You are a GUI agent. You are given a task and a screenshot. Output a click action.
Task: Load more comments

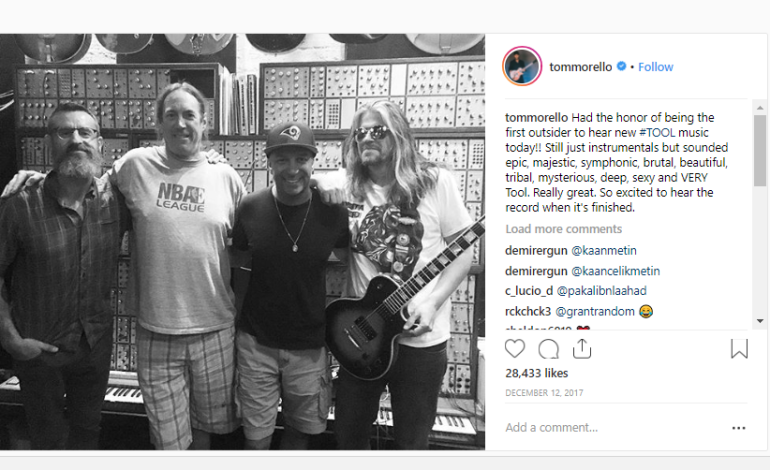point(563,229)
